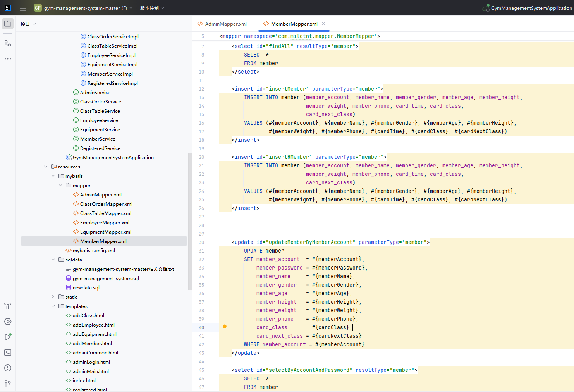Open the Project tool window folder icon

(8, 24)
